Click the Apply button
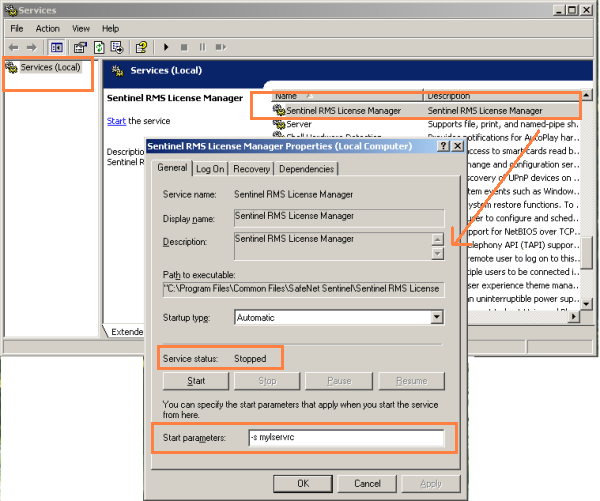The height and width of the screenshot is (501, 600). pos(431,484)
